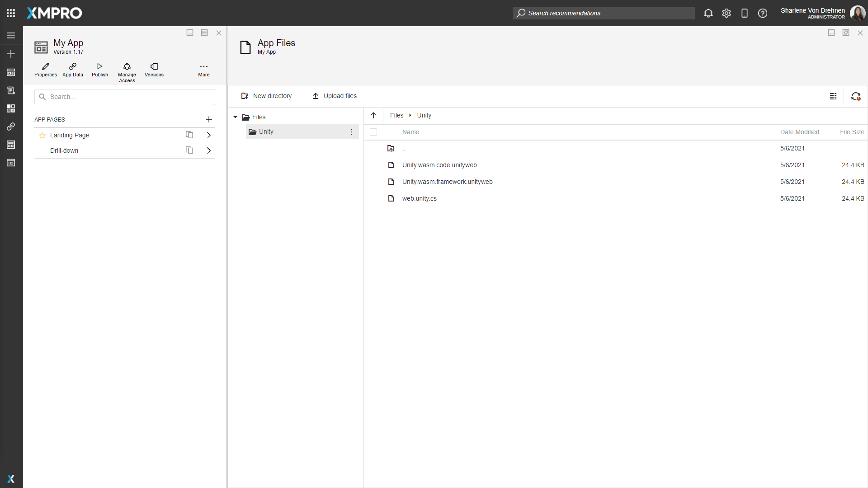This screenshot has height=488, width=868.
Task: Click the help question mark icon
Action: [x=762, y=13]
